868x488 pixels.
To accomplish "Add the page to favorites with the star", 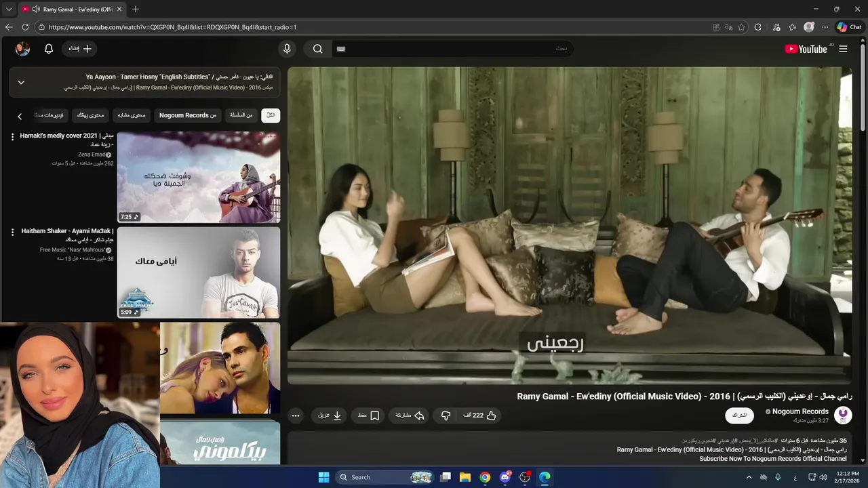I will pyautogui.click(x=741, y=27).
